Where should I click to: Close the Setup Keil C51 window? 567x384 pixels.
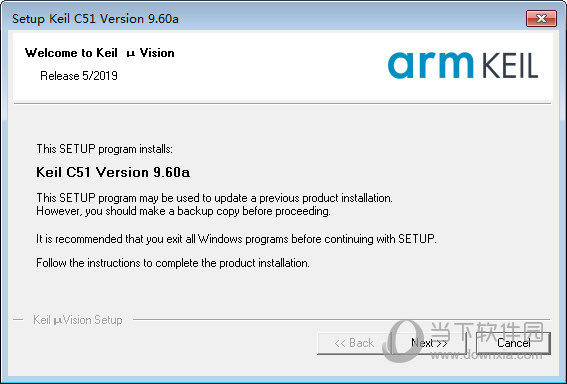541,19
